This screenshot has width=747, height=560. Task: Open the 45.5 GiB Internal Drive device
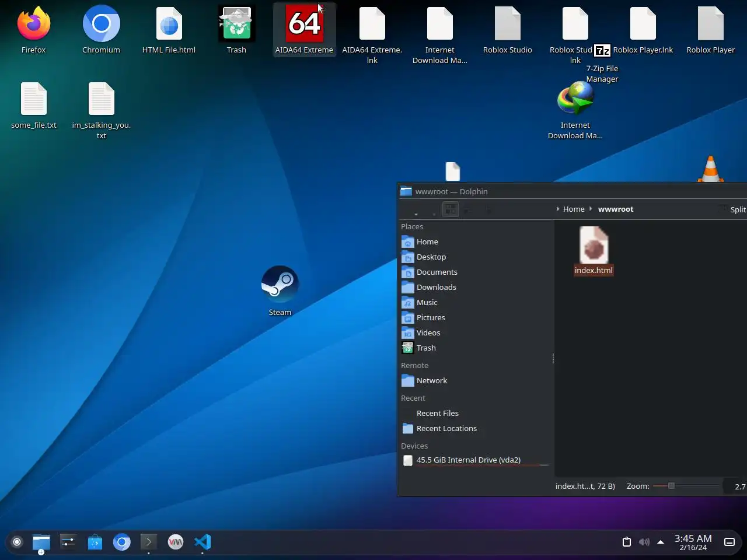[x=475, y=460]
